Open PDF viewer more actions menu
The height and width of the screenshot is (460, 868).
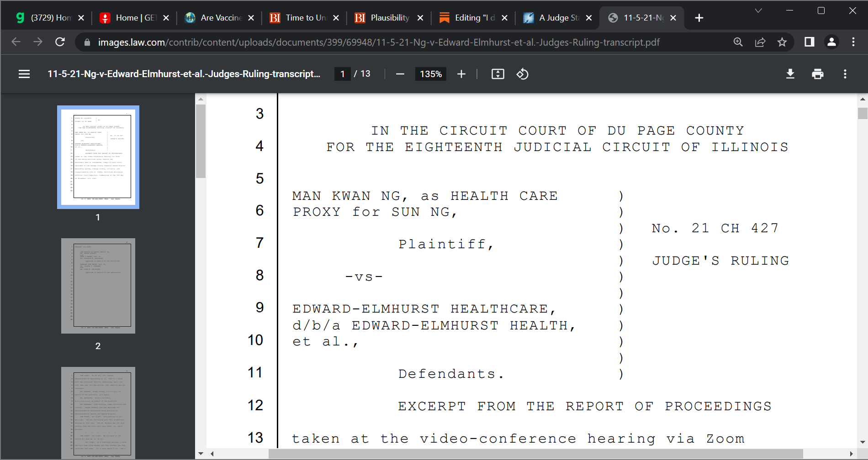[845, 74]
